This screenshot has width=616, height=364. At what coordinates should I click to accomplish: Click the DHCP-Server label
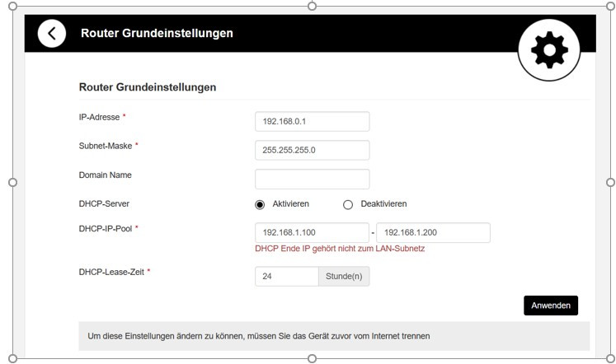click(104, 204)
